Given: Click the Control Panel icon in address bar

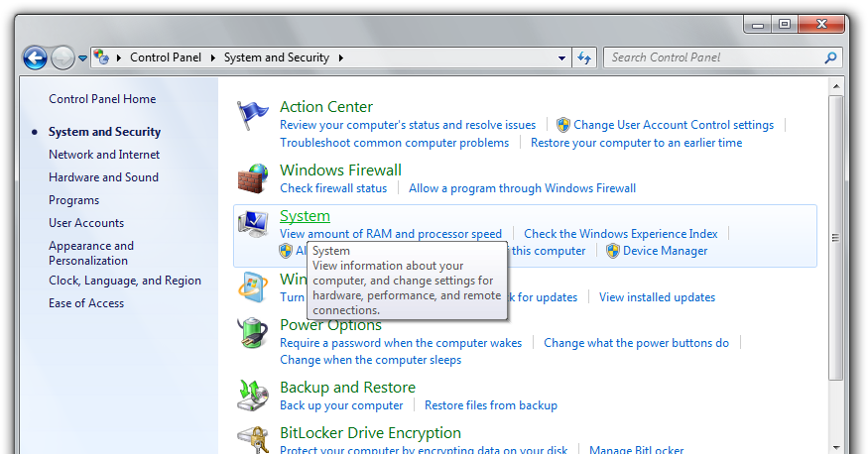Looking at the screenshot, I should coord(101,57).
